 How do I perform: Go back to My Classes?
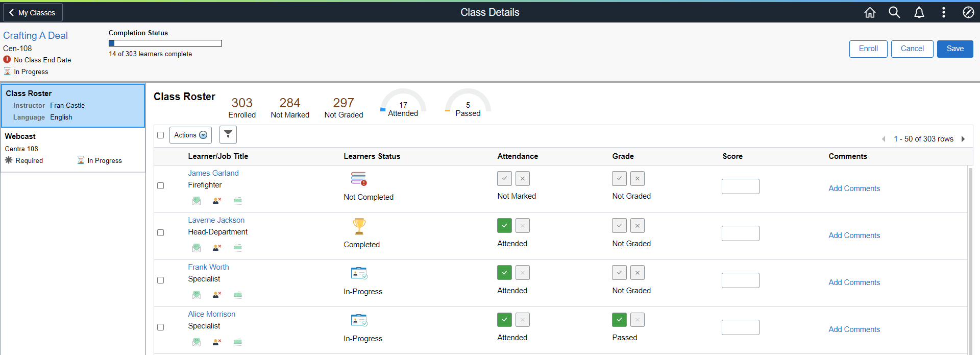tap(33, 12)
